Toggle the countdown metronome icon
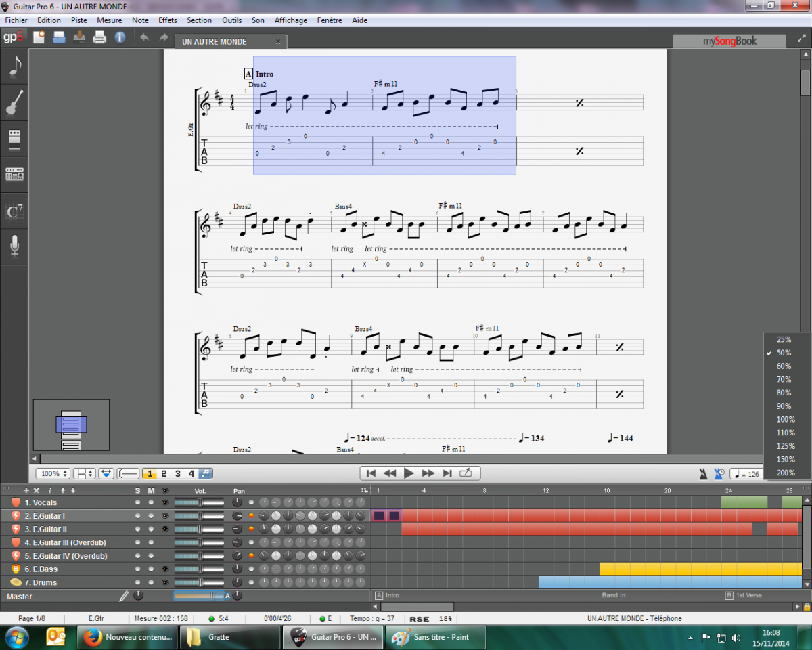The image size is (812, 650). [721, 473]
